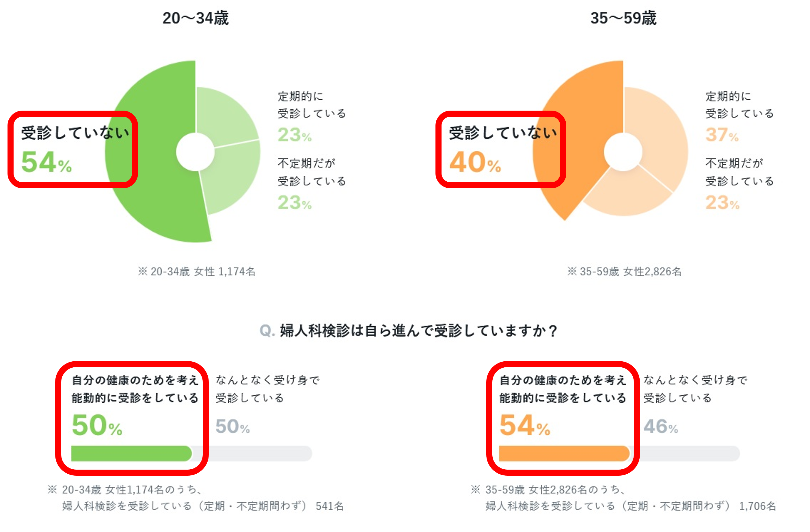Select the green 54% not-examined callout box
810x532 pixels.
(72, 149)
